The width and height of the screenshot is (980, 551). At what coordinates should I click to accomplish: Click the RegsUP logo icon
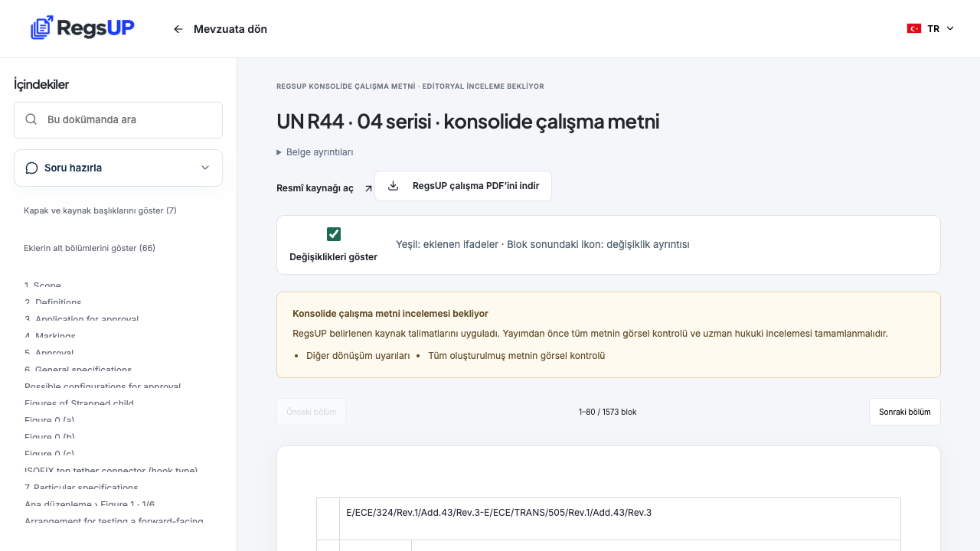[x=42, y=28]
